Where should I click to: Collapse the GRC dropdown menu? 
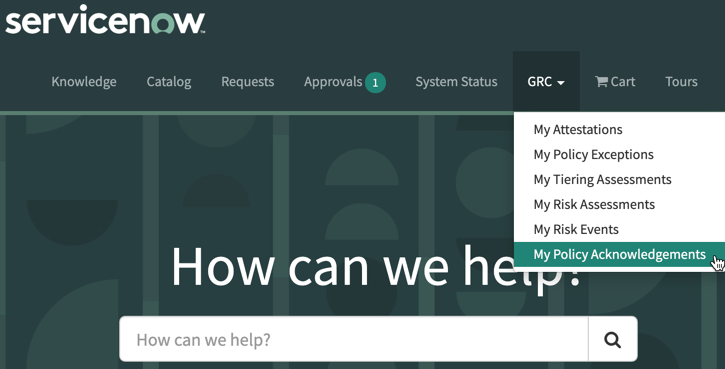tap(546, 82)
